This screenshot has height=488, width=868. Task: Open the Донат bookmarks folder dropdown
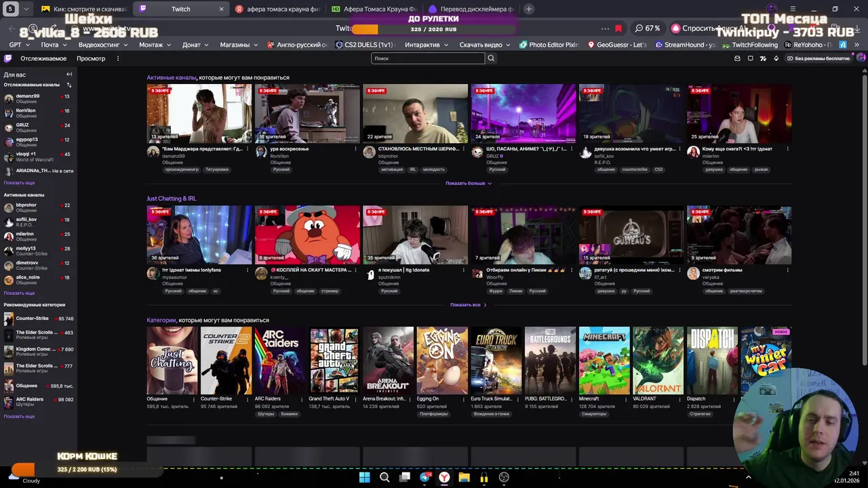click(195, 45)
